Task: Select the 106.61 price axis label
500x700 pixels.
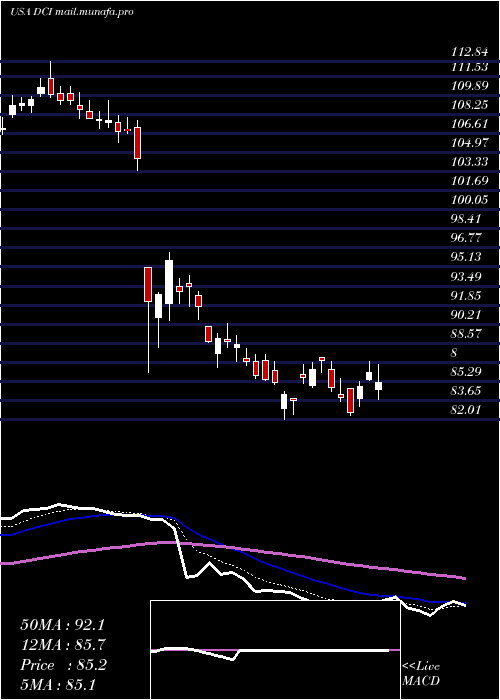Action: click(x=470, y=124)
